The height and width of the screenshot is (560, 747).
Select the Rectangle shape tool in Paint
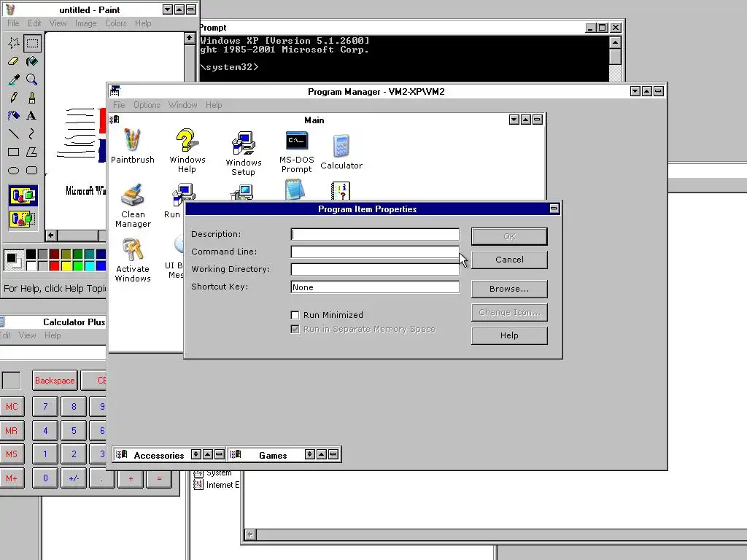13,152
